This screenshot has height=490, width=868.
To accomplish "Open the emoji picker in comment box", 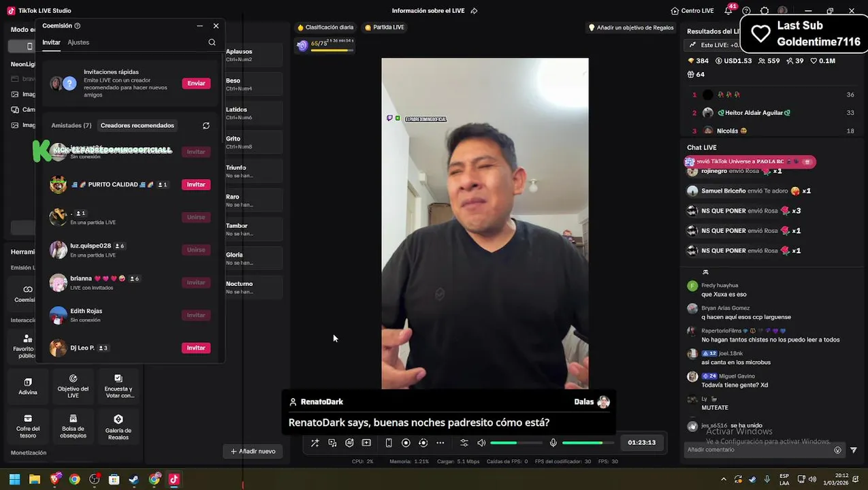I will click(838, 450).
